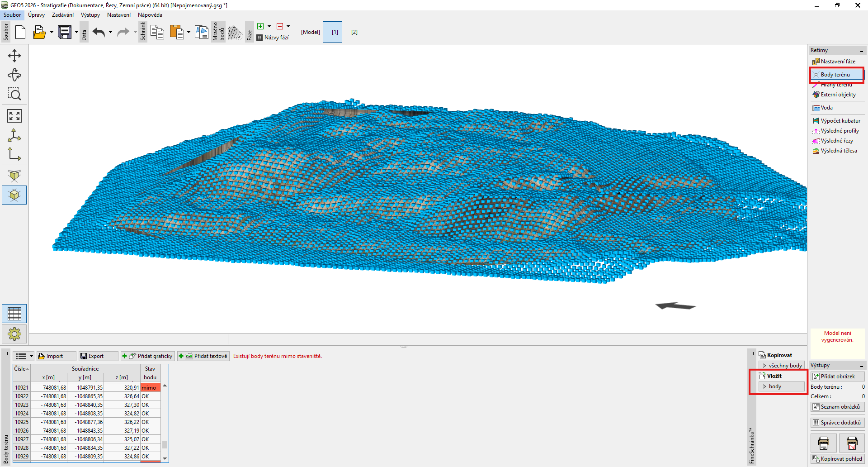Image resolution: width=868 pixels, height=467 pixels.
Task: Toggle the table view button in the left sidebar
Action: tap(14, 314)
